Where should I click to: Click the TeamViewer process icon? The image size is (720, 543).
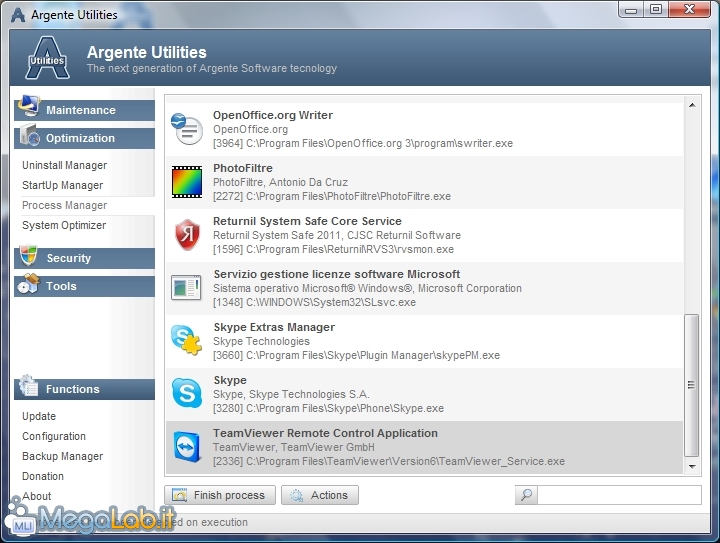tap(187, 447)
